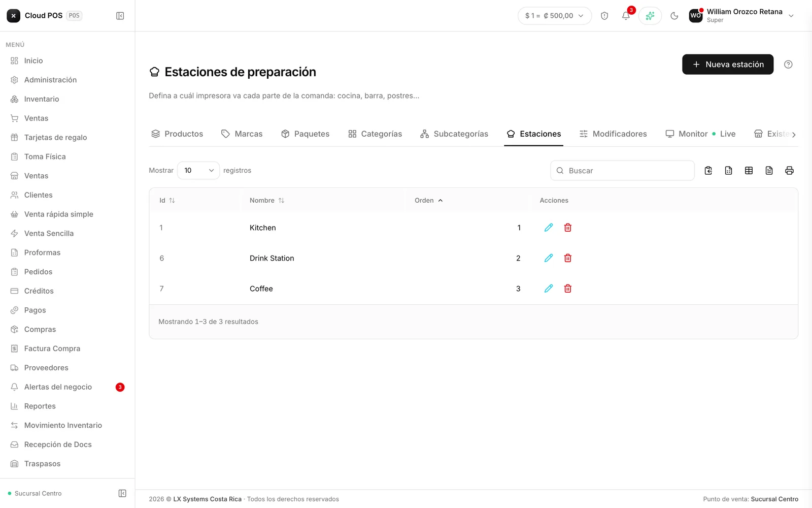Click the help question mark icon
The width and height of the screenshot is (812, 508).
pos(788,65)
